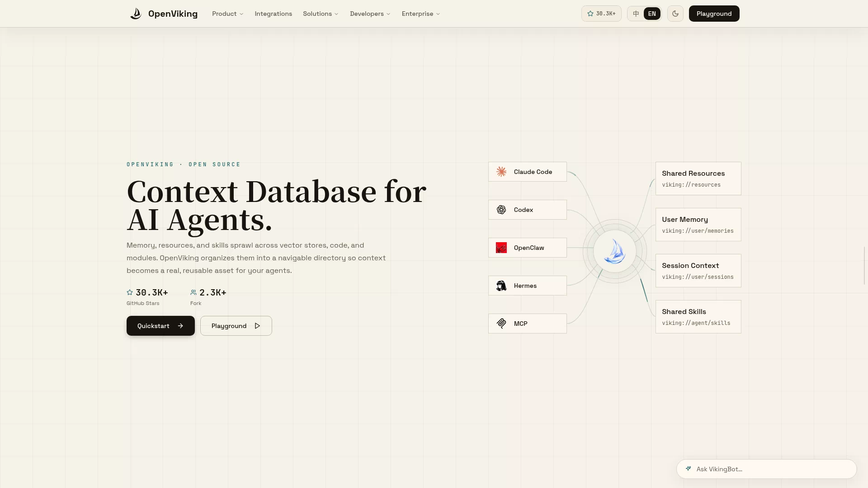This screenshot has width=868, height=488.
Task: Click the star icon beside 30.3K+ GitHub Stars
Action: tap(130, 292)
